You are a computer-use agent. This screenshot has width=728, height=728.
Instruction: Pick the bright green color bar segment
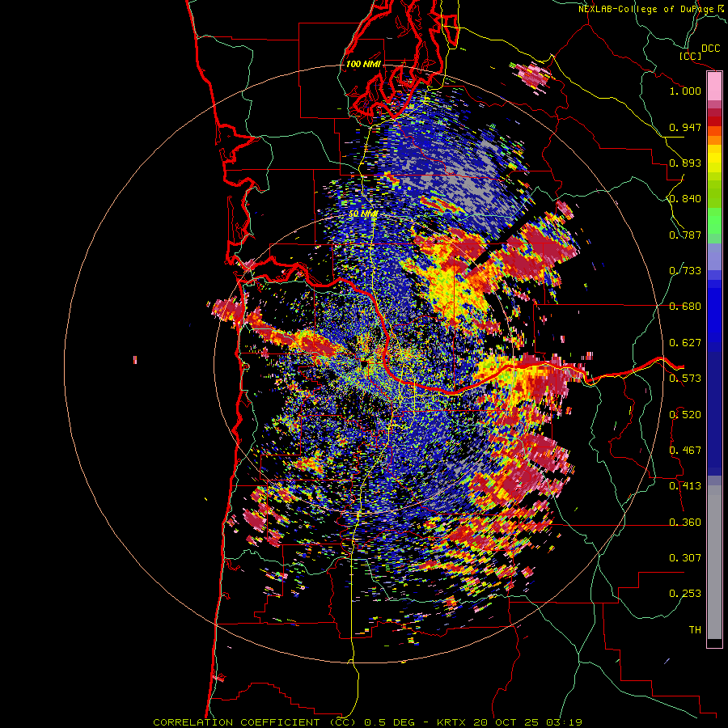point(714,221)
